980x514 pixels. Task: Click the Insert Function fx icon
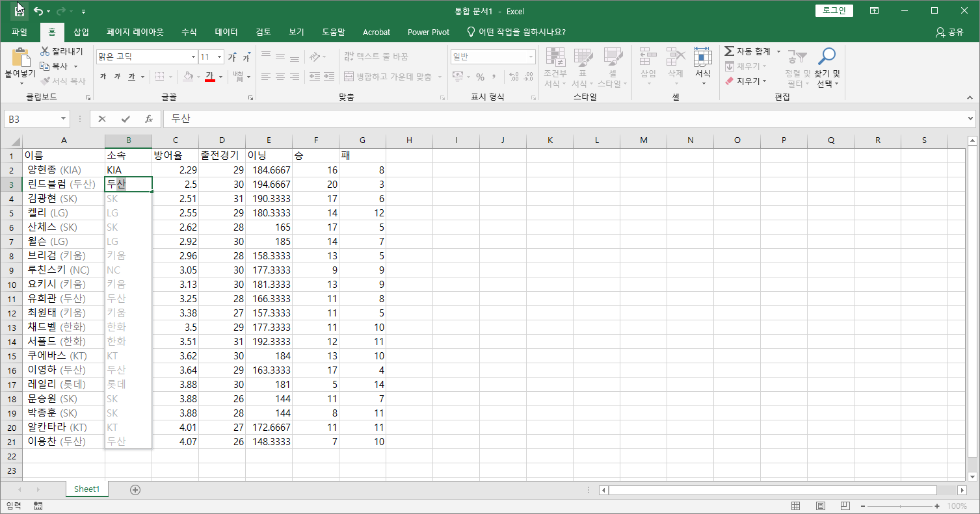149,119
